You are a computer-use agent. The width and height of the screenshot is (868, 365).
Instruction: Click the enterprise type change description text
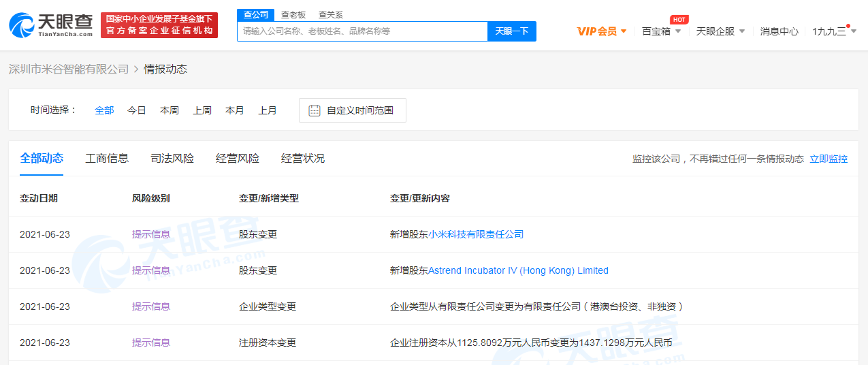click(536, 306)
